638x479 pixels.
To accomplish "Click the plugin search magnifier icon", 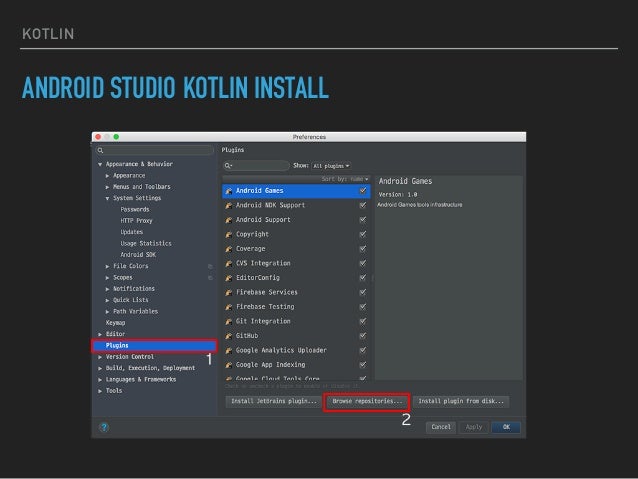I will (228, 166).
